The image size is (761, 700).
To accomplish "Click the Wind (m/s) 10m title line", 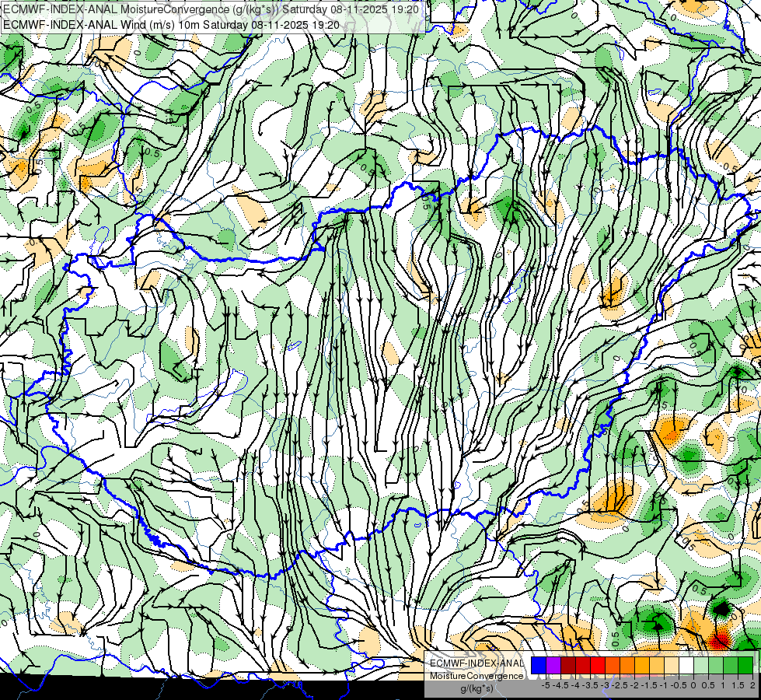I will 171,25.
